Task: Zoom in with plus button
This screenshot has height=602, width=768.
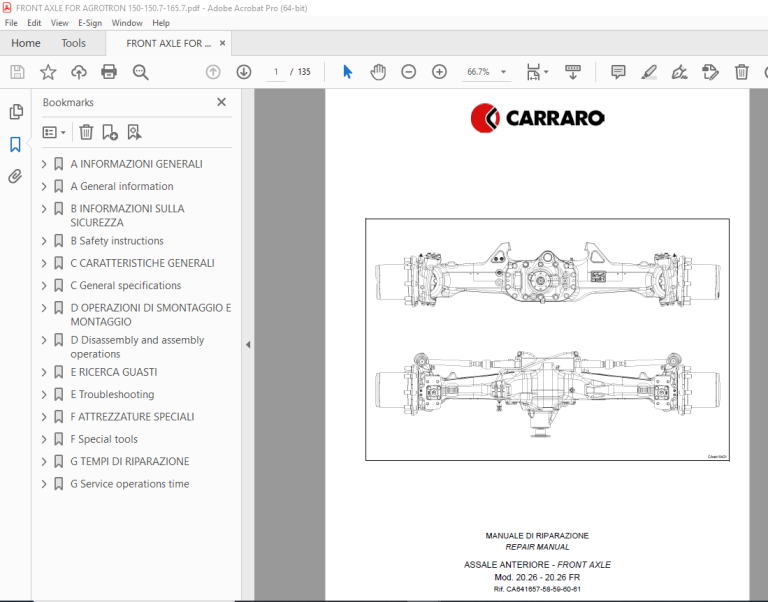Action: pyautogui.click(x=439, y=72)
